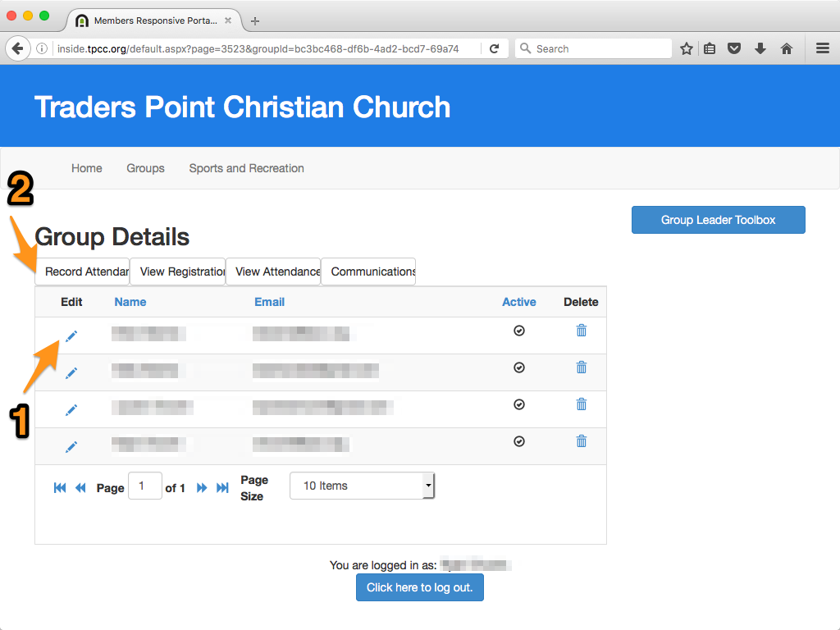Navigate to Groups in the site menu

click(x=145, y=168)
